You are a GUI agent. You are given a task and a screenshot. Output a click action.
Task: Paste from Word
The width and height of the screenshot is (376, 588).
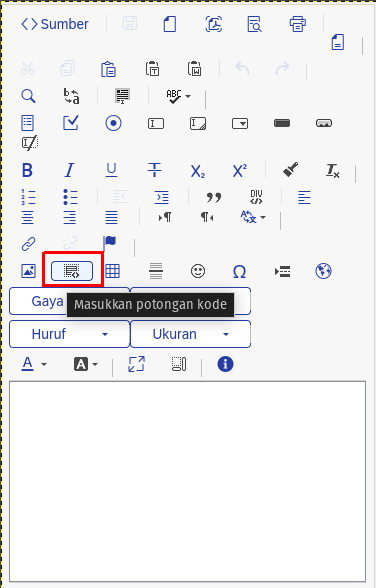(x=195, y=69)
